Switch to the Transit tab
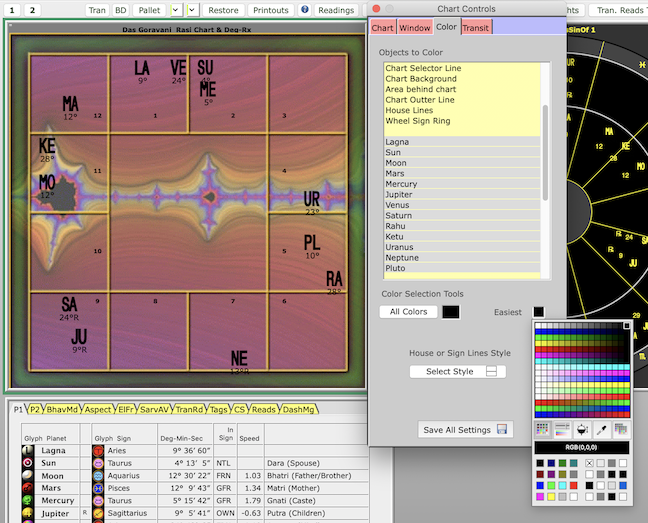 click(476, 27)
